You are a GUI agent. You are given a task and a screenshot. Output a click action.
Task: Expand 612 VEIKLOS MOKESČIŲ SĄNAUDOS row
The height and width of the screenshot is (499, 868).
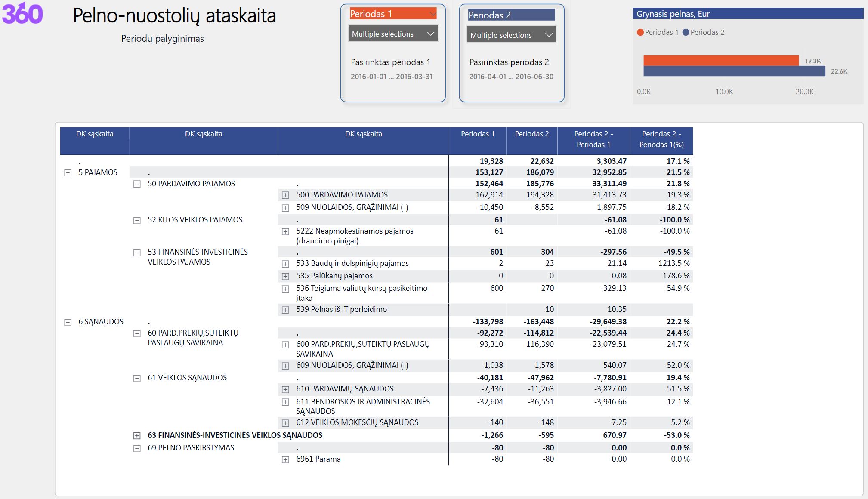[x=285, y=423]
